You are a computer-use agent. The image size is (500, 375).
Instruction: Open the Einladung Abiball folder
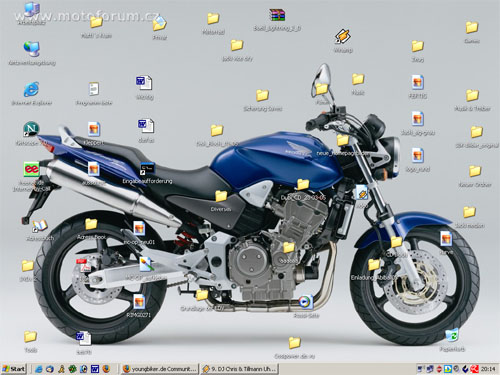pyautogui.click(x=374, y=265)
